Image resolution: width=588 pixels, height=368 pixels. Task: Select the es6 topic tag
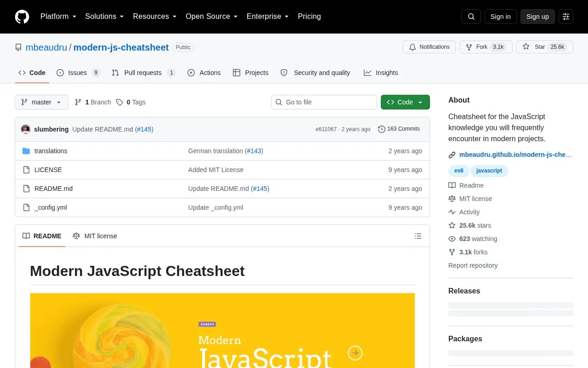(458, 171)
